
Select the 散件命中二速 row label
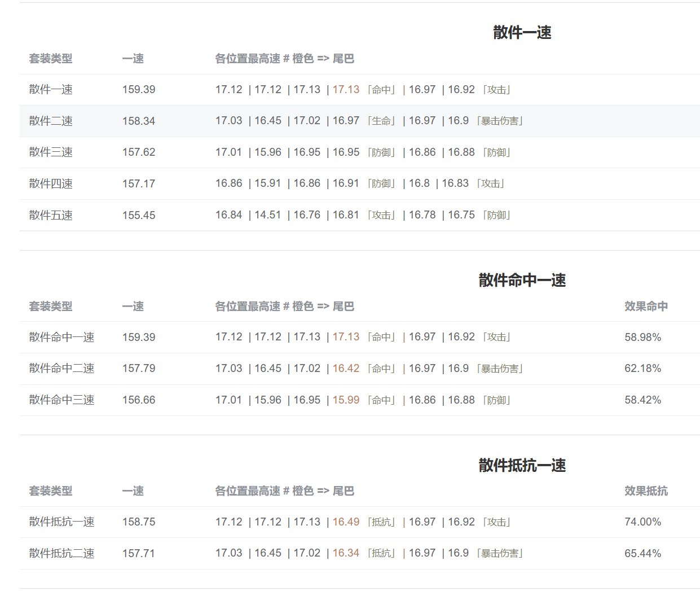(61, 369)
